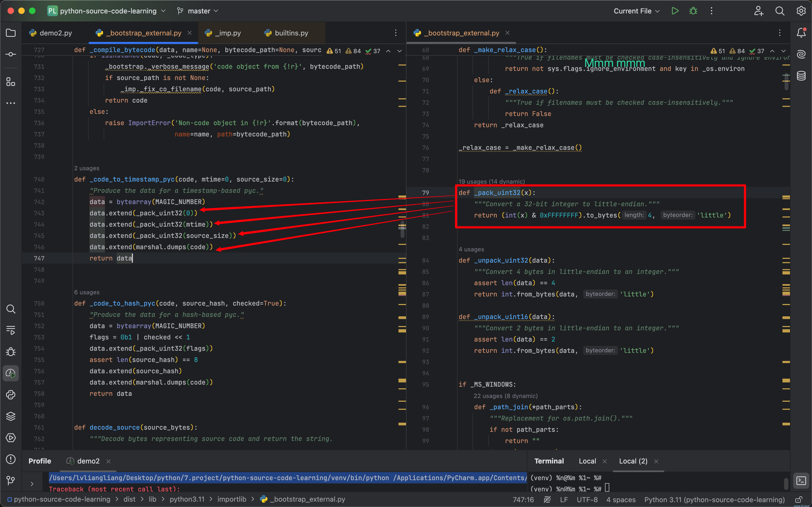Image resolution: width=812 pixels, height=507 pixels.
Task: Open the Git tool window icon
Action: pos(11,480)
